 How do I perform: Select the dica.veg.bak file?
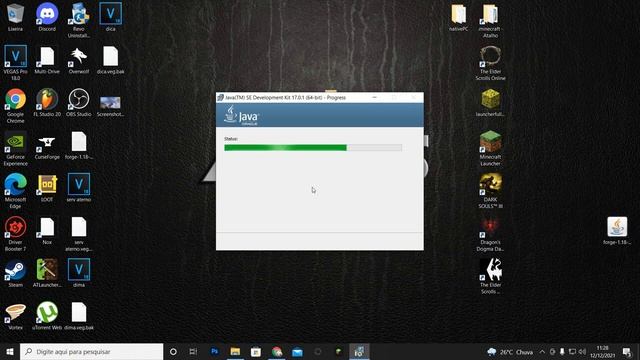tap(110, 60)
